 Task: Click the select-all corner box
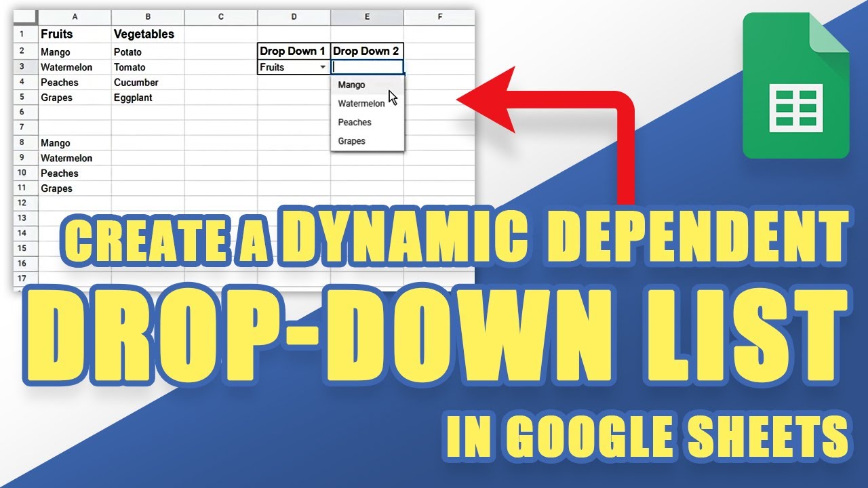26,17
